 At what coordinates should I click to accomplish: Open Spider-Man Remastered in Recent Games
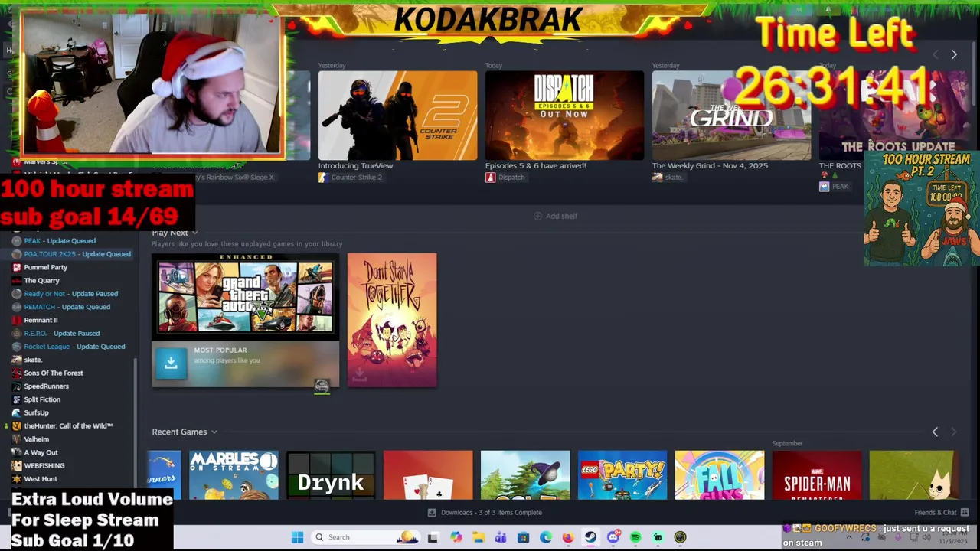[817, 475]
